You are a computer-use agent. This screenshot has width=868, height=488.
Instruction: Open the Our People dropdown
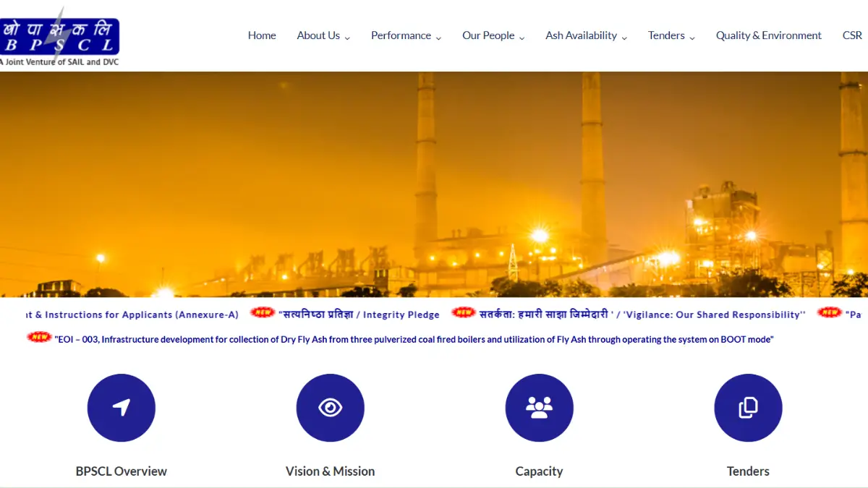(x=493, y=35)
